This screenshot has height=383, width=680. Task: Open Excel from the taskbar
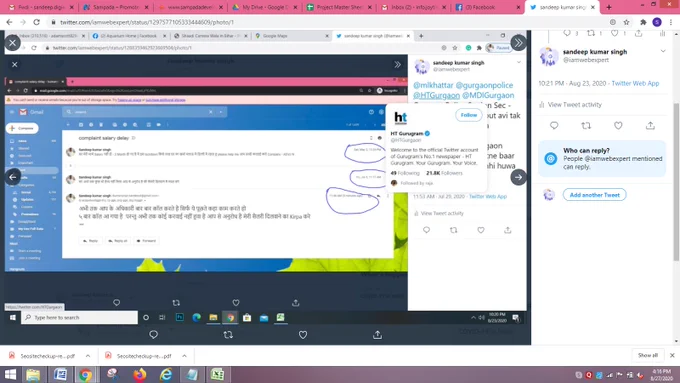pyautogui.click(x=217, y=374)
